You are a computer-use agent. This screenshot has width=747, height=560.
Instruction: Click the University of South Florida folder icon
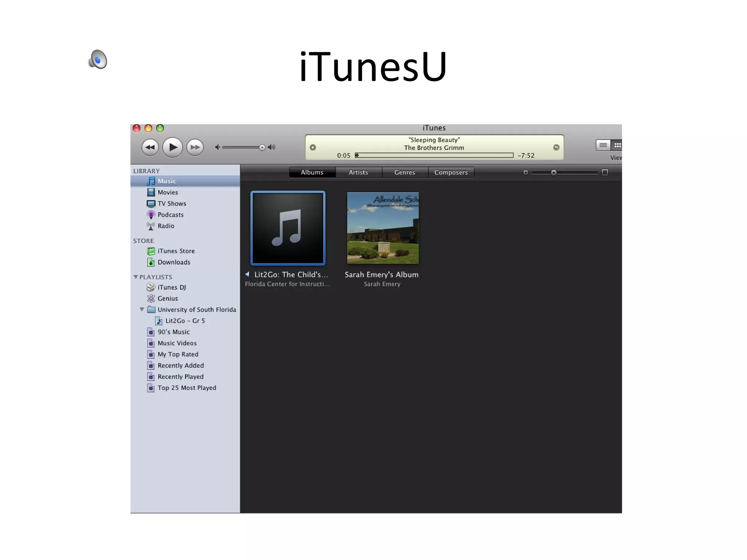pyautogui.click(x=151, y=310)
